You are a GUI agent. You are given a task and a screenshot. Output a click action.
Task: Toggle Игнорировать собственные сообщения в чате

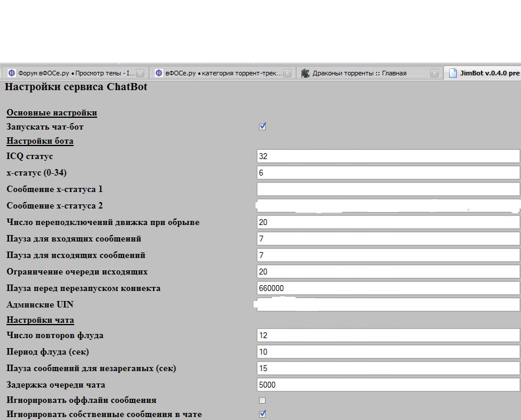point(263,414)
